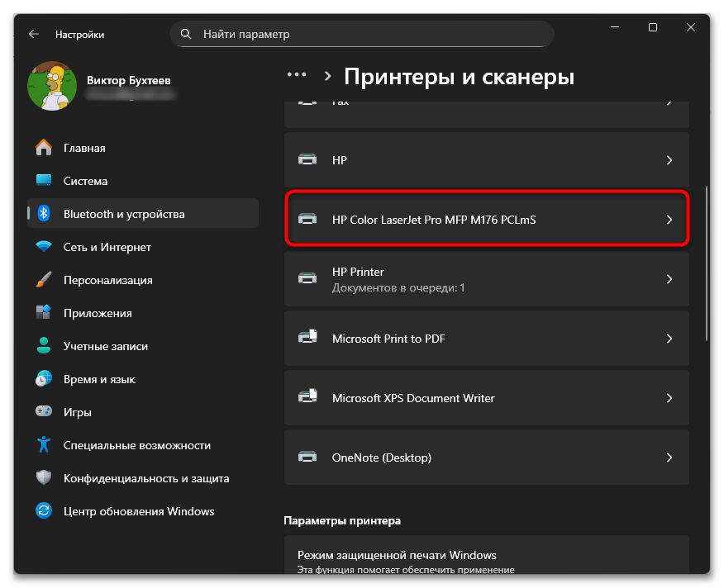Image resolution: width=724 pixels, height=588 pixels.
Task: Open Сеть и Интернет settings
Action: click(x=143, y=246)
